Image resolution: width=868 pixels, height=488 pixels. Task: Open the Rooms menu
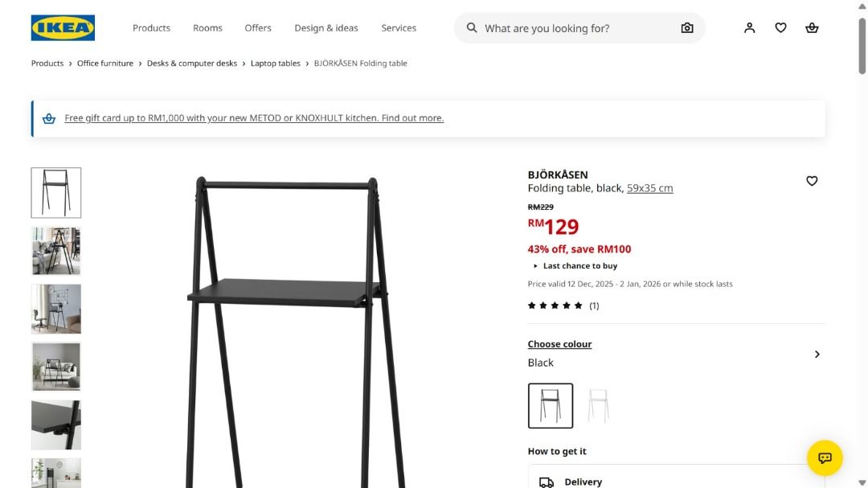point(207,28)
